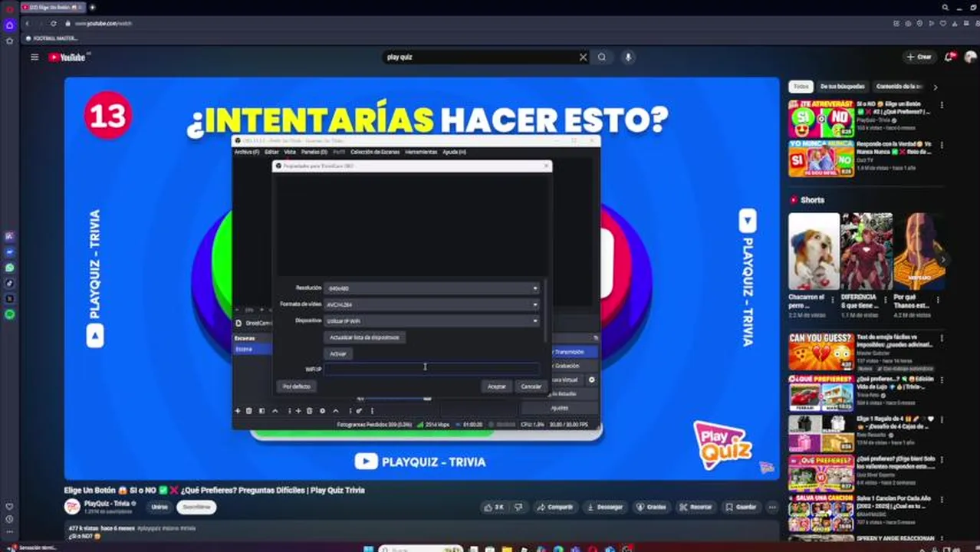Image resolution: width=980 pixels, height=552 pixels.
Task: Click in the WiFi IP input field
Action: pos(432,369)
